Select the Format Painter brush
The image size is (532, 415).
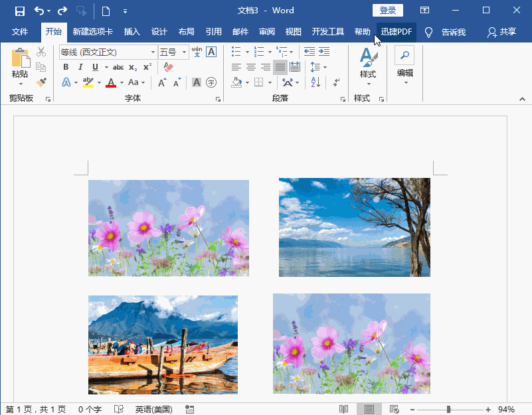[x=41, y=82]
